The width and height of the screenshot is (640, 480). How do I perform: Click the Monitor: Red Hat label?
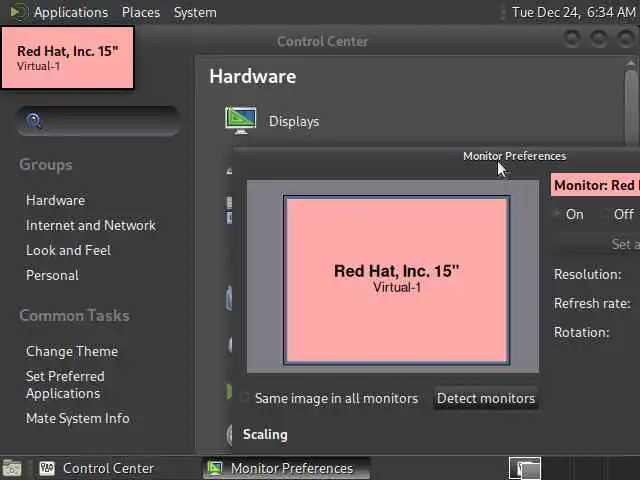tap(595, 185)
